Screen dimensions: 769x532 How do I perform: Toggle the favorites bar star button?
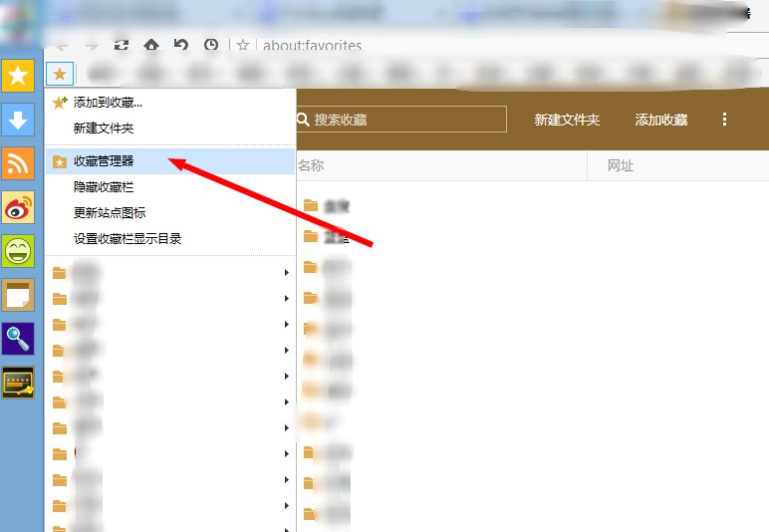click(60, 74)
